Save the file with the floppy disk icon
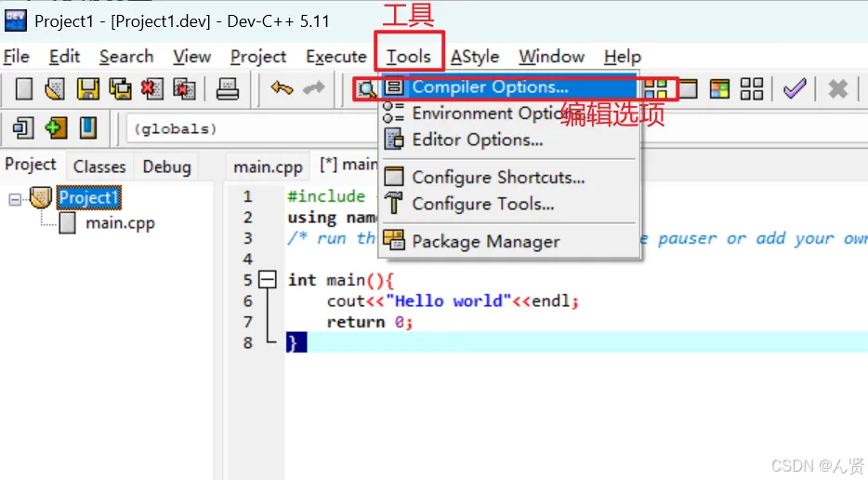 [87, 88]
